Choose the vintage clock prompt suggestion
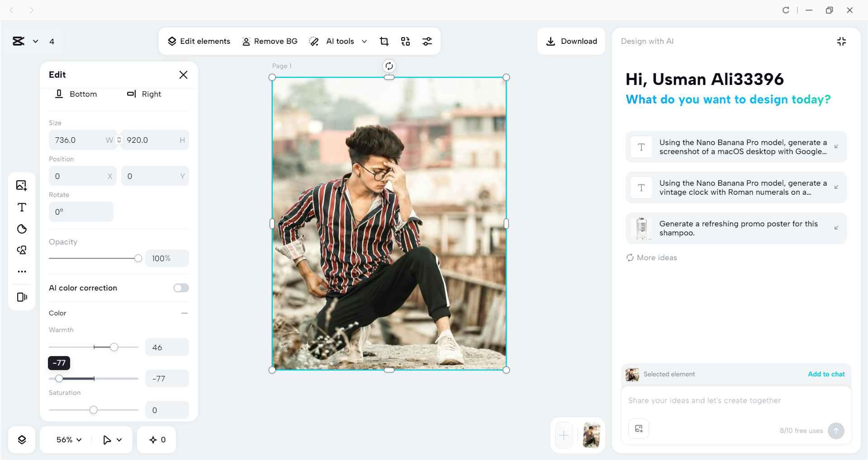Viewport: 868px width, 460px height. tap(736, 188)
